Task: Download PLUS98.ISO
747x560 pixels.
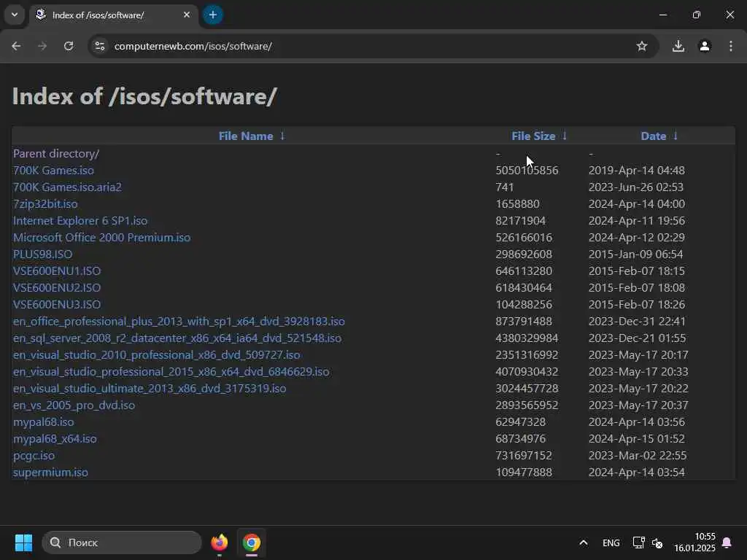Action: click(x=42, y=254)
